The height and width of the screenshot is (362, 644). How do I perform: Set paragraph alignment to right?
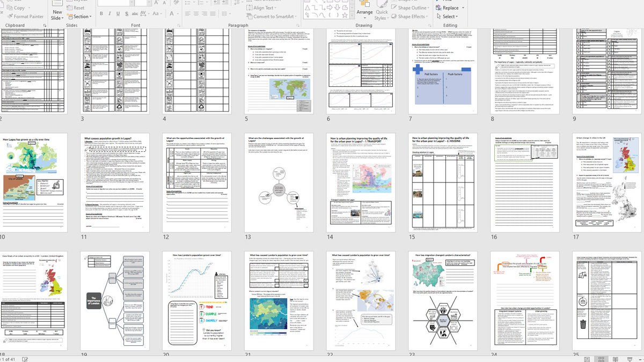click(x=204, y=13)
